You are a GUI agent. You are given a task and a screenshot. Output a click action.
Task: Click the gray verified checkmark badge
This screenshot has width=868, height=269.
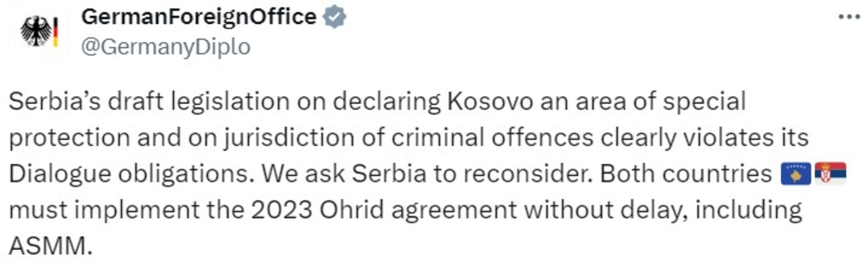[x=334, y=17]
